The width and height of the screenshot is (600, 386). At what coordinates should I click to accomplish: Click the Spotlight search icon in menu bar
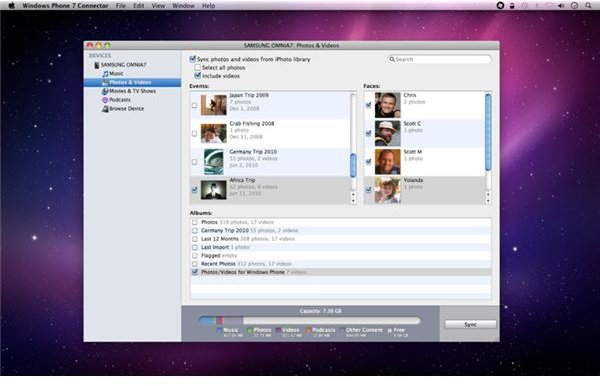588,5
